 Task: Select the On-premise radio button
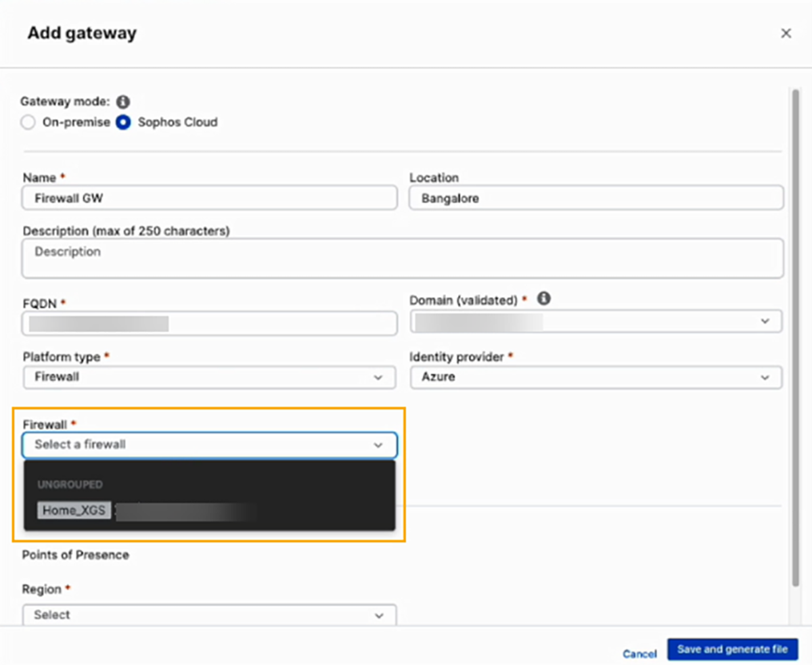(x=28, y=123)
